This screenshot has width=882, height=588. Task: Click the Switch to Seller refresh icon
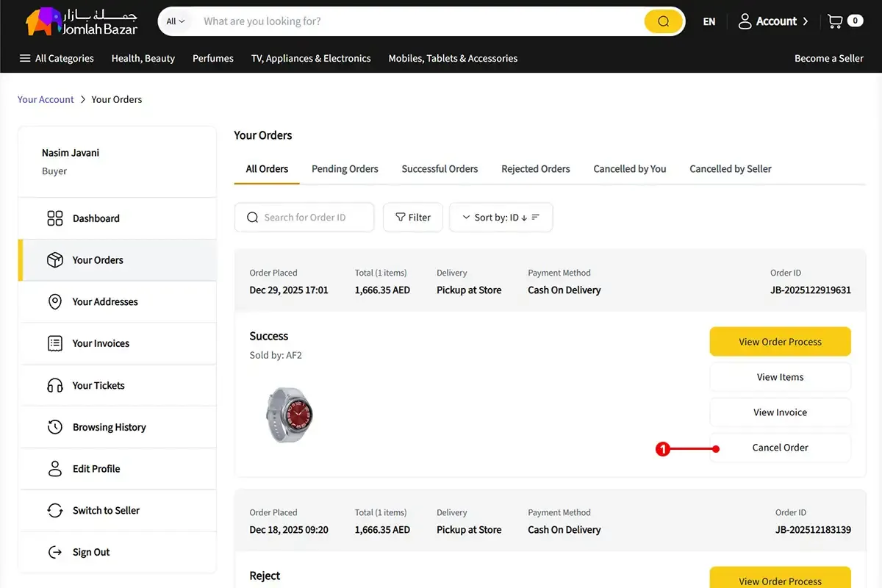tap(55, 510)
